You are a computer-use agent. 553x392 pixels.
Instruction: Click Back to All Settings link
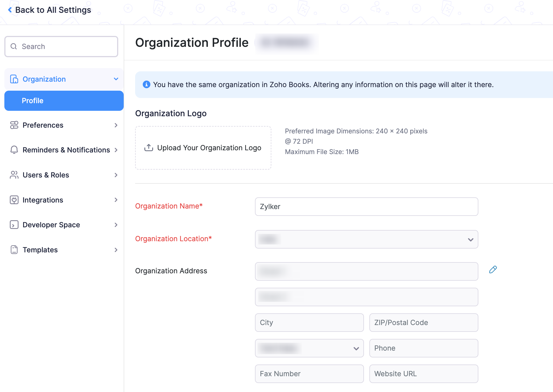click(x=50, y=10)
